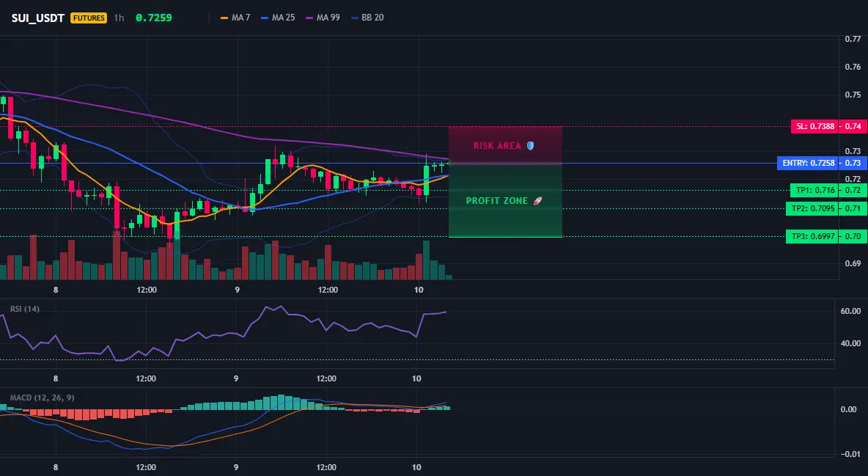
Task: Click the 0.77 price axis tick
Action: pyautogui.click(x=853, y=39)
